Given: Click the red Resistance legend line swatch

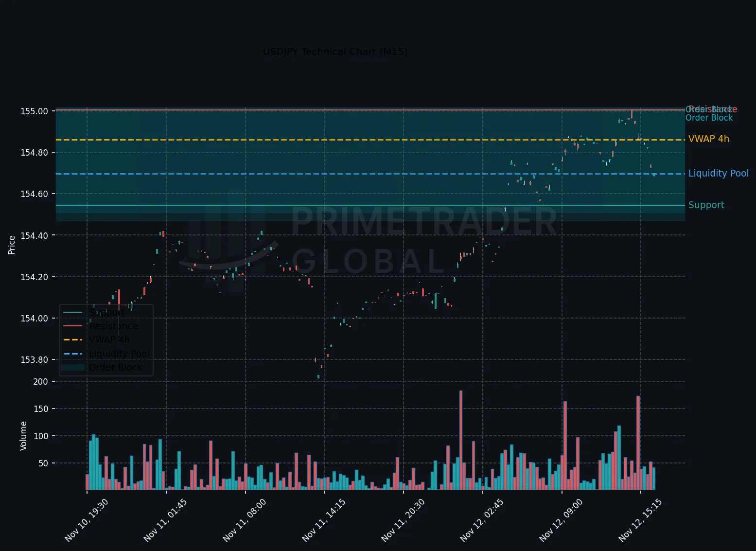Looking at the screenshot, I should pyautogui.click(x=73, y=326).
